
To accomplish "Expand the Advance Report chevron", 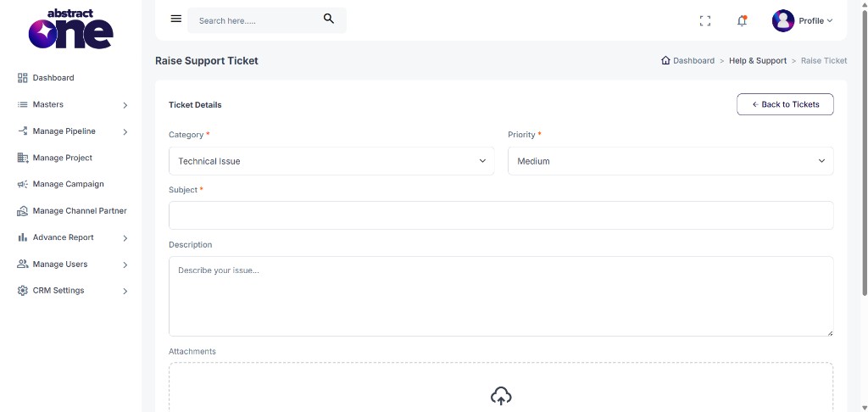I will coord(125,238).
